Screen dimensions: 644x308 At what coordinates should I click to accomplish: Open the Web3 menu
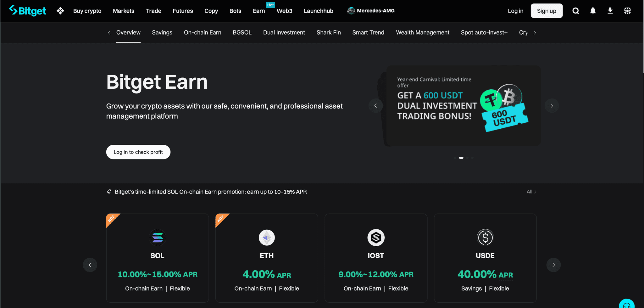click(x=284, y=11)
